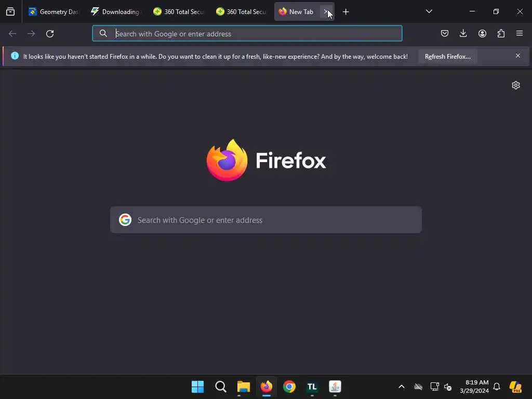This screenshot has width=532, height=399.
Task: Open the Java app in taskbar
Action: point(335,387)
